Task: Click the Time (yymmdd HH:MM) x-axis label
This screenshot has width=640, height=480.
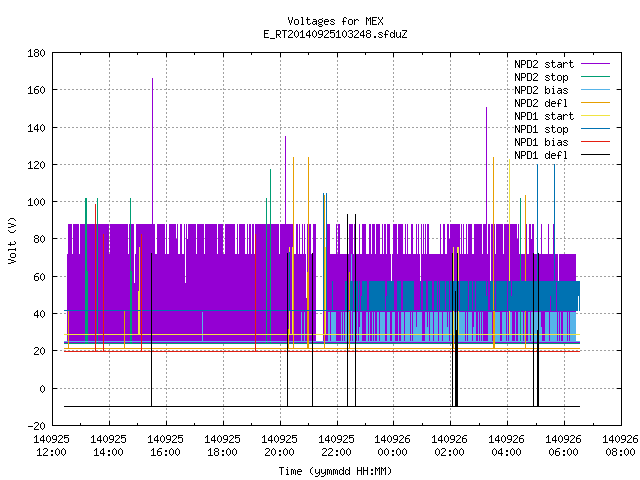Action: click(x=335, y=471)
